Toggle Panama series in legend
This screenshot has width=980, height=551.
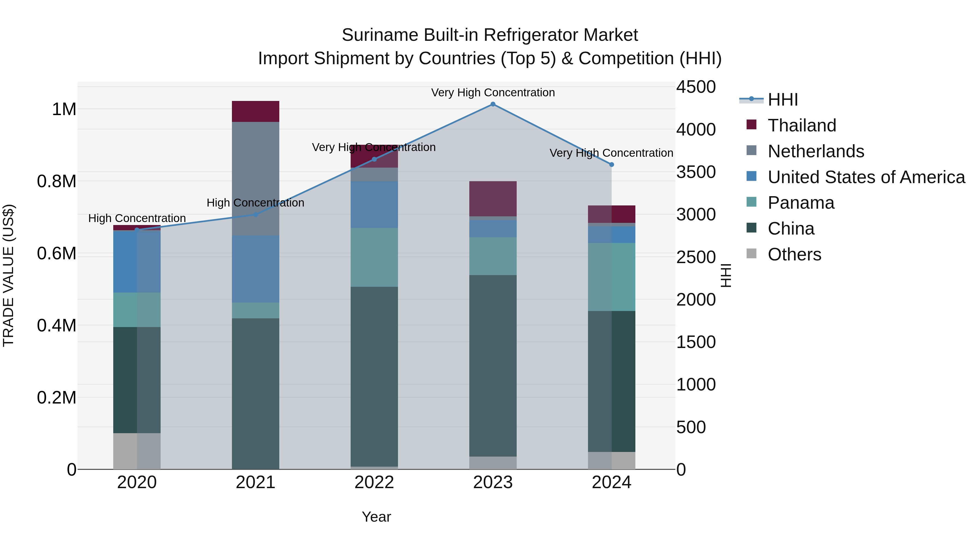tap(790, 203)
